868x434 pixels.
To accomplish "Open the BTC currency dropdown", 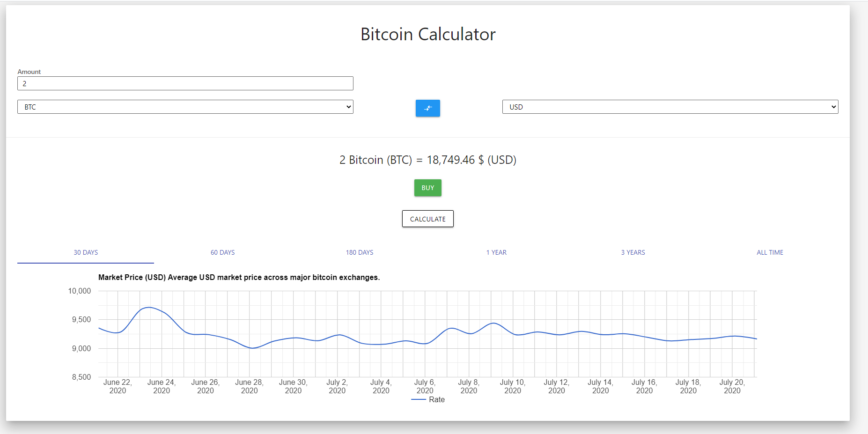I will point(185,107).
